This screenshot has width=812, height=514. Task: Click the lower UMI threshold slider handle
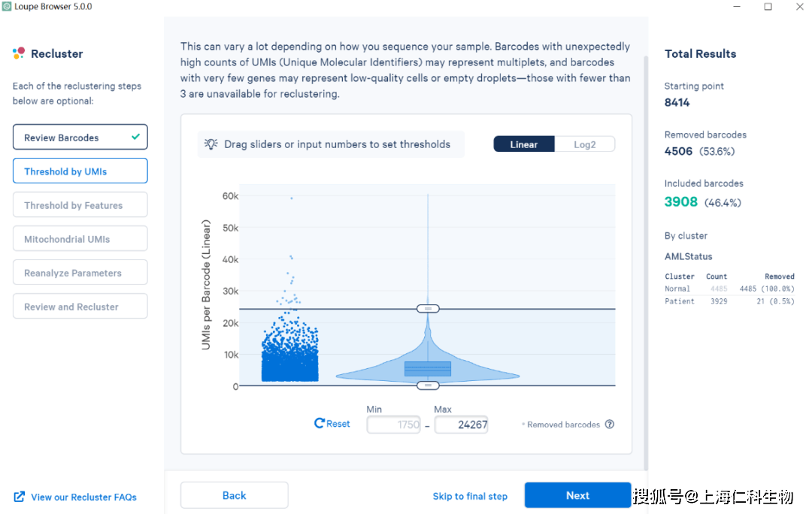(428, 385)
